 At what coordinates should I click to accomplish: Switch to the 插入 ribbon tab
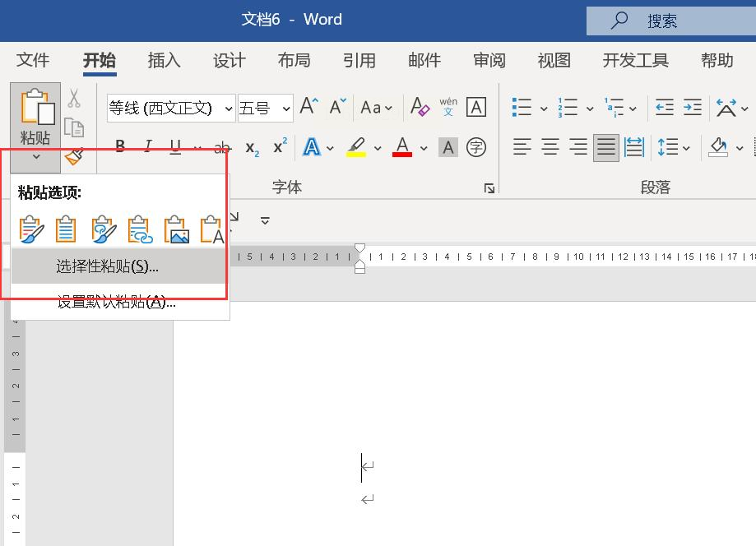point(164,60)
